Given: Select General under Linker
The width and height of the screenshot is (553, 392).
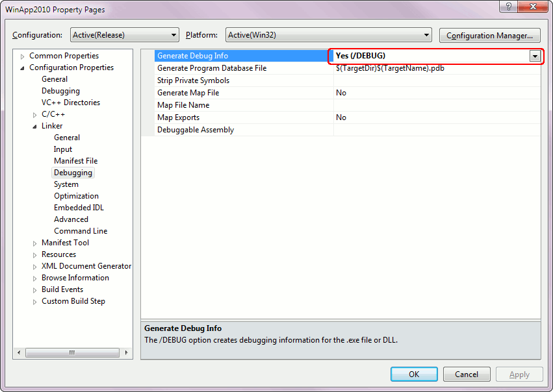Looking at the screenshot, I should coord(66,138).
